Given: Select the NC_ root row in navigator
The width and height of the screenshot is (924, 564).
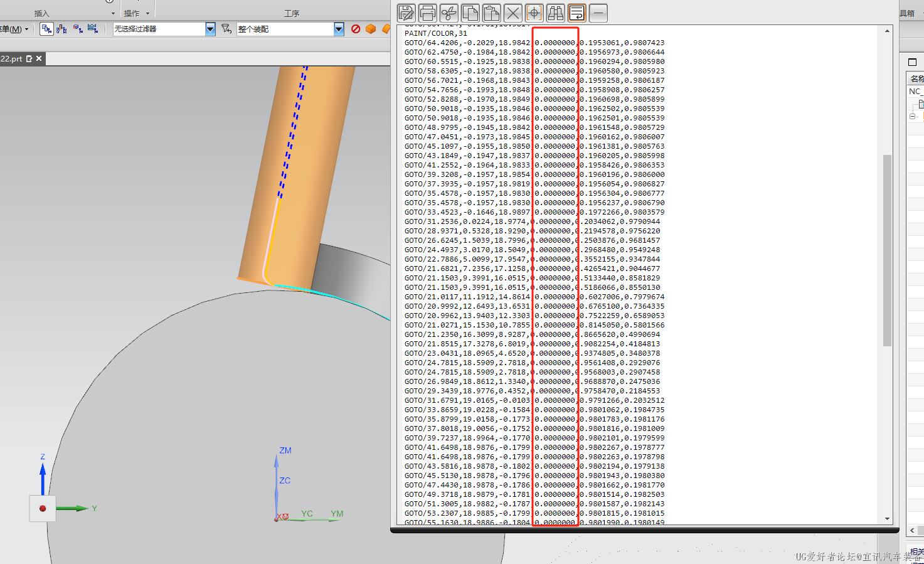Looking at the screenshot, I should (x=915, y=91).
